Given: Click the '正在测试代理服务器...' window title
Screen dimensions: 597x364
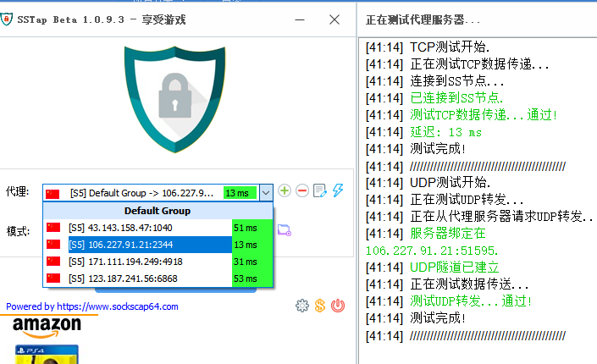Looking at the screenshot, I should click(423, 19).
